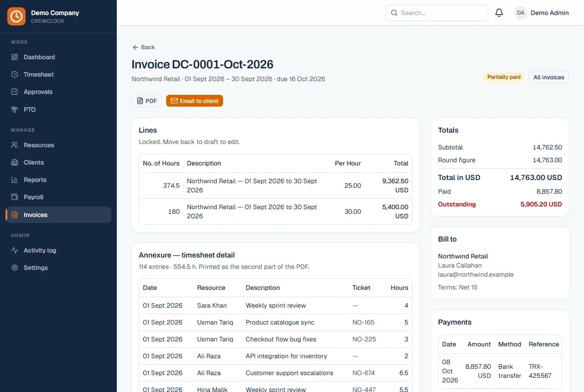The height and width of the screenshot is (392, 584).
Task: Click the Per Hour column header
Action: point(348,163)
